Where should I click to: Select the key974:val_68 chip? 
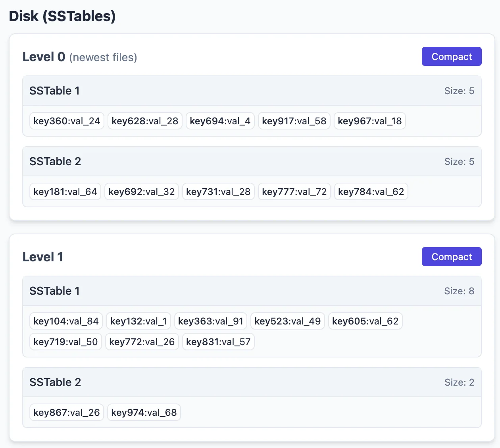[144, 413]
